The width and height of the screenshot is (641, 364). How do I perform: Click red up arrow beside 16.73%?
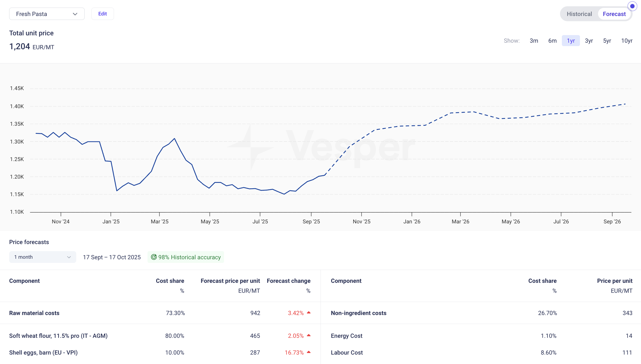tap(309, 352)
